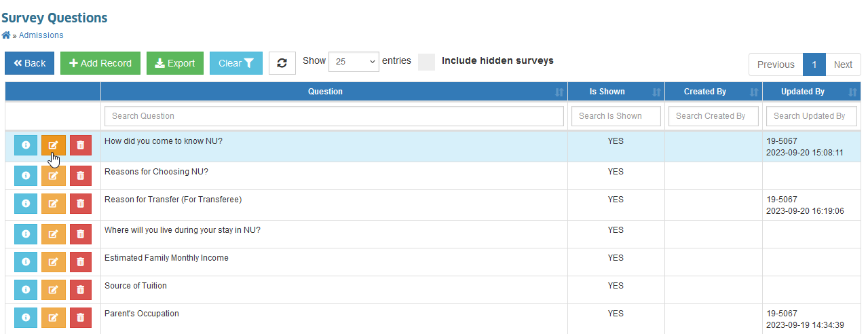Delete 'Where will you live' question
This screenshot has width=868, height=334.
[x=81, y=234]
